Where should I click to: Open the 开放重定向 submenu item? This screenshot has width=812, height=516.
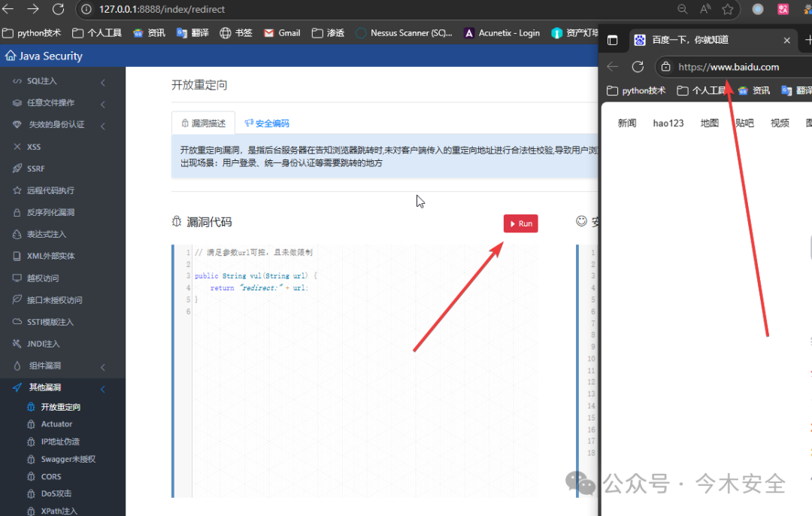pos(61,407)
